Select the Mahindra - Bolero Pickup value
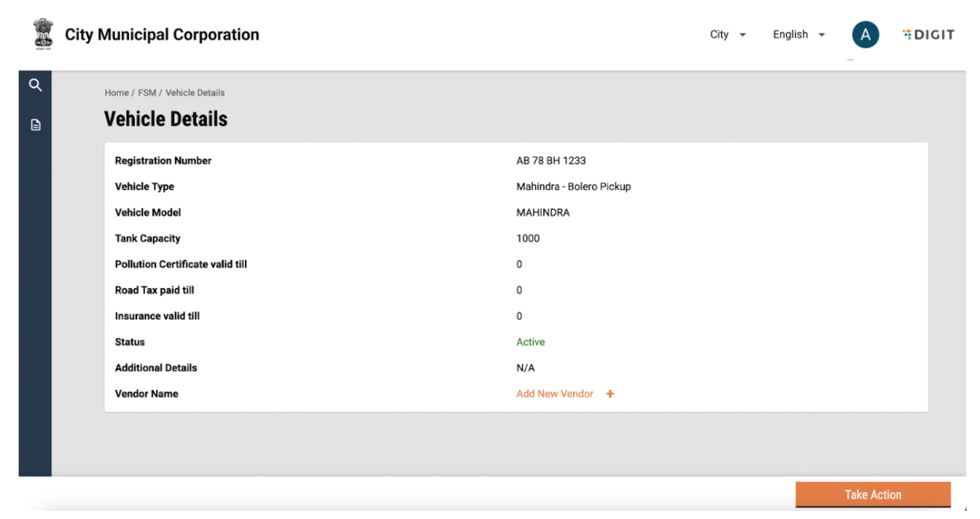 573,187
